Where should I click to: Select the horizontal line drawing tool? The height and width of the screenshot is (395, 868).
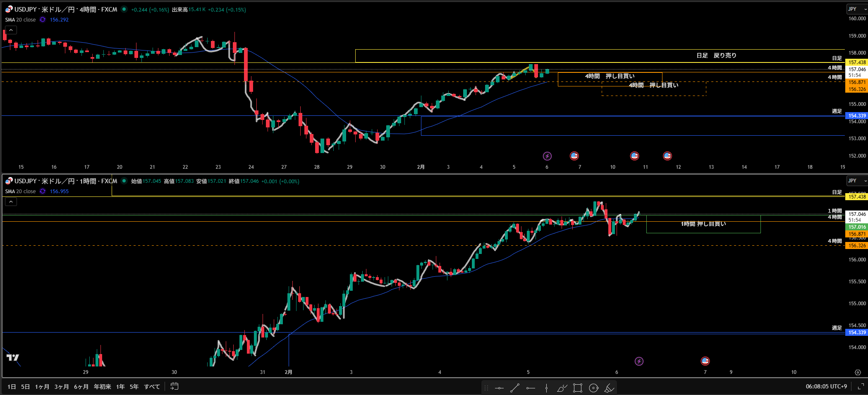[499, 388]
